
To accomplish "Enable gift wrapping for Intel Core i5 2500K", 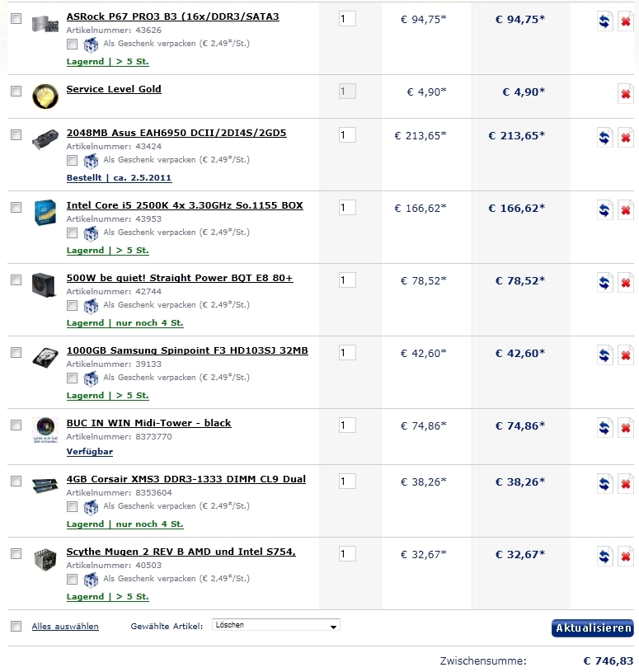I will [x=72, y=233].
